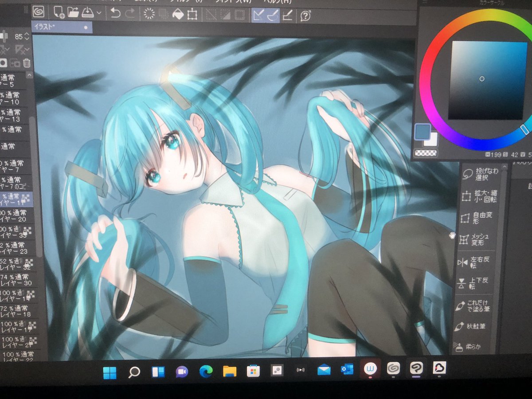Click the Invert selected area icon

(225, 15)
